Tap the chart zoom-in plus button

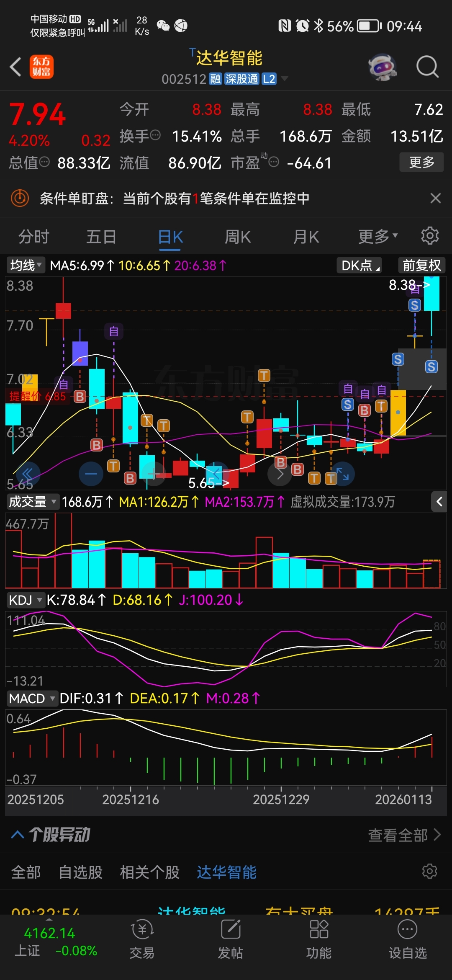[x=154, y=474]
